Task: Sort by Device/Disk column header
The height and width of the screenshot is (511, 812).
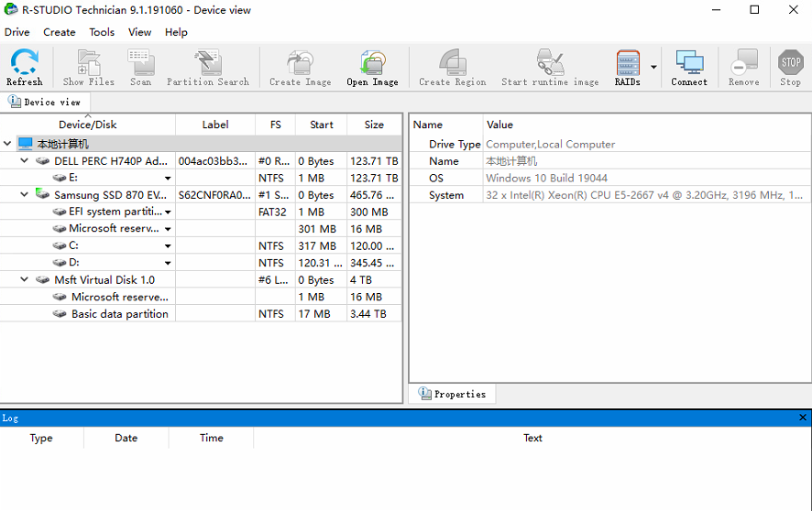Action: coord(87,125)
